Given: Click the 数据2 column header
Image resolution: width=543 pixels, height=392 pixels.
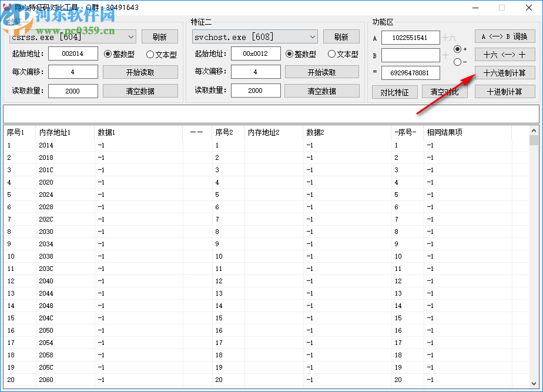Looking at the screenshot, I should tap(347, 132).
